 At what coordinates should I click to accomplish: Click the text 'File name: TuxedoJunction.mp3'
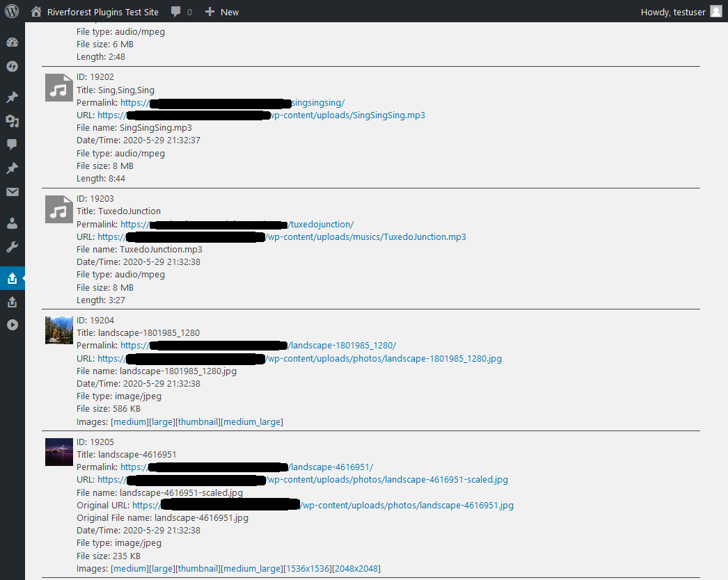(139, 249)
